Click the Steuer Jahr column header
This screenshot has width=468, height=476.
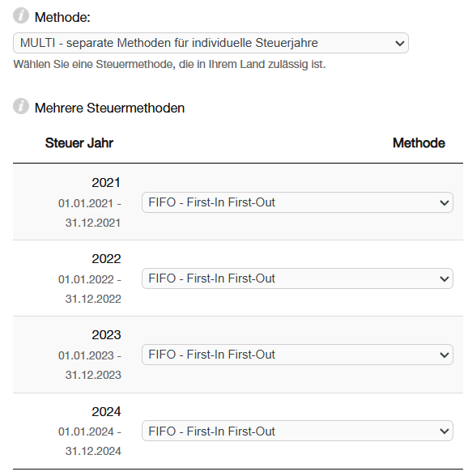point(79,142)
